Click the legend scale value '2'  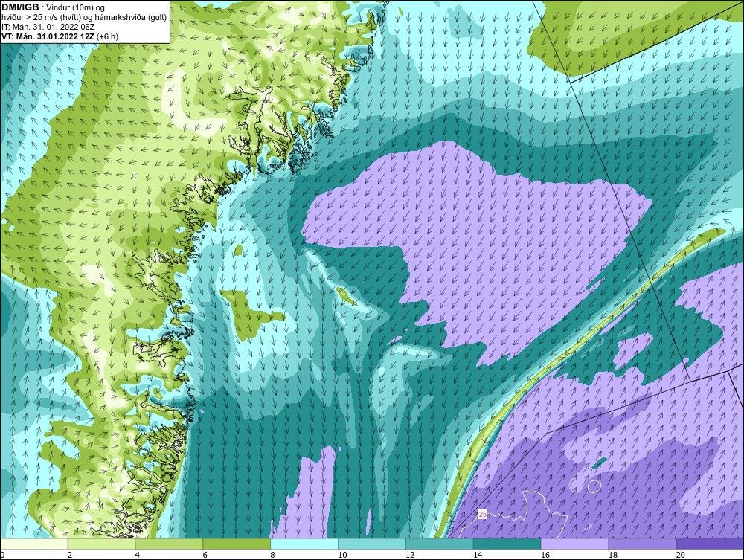point(70,555)
